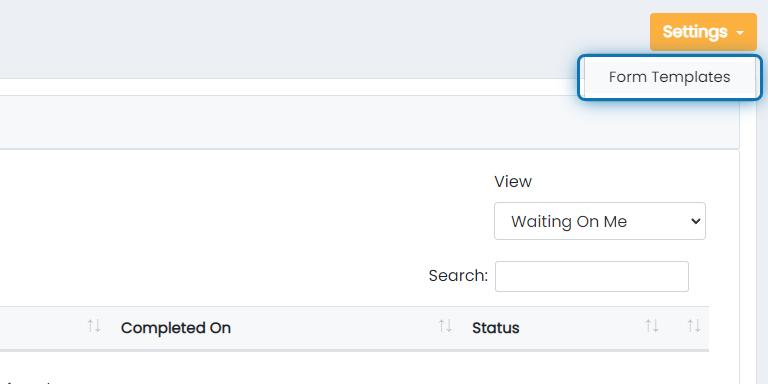768x384 pixels.
Task: Focus the Search input field
Action: pos(592,276)
